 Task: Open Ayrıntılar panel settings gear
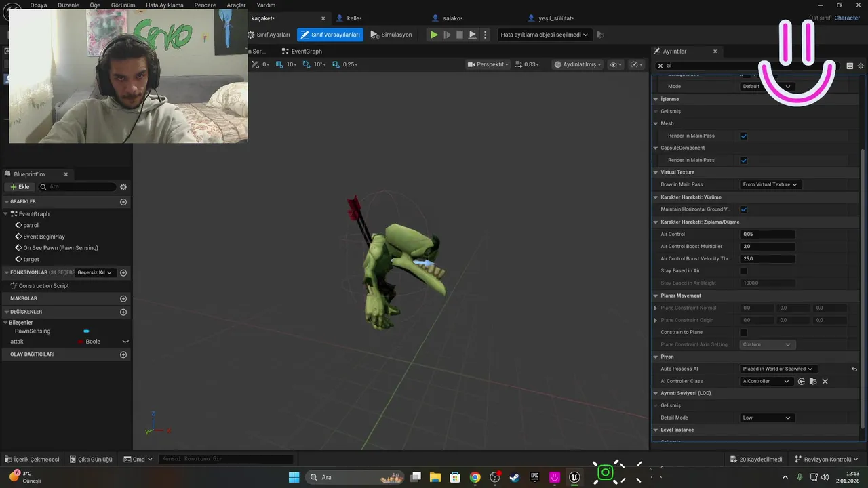click(x=861, y=66)
